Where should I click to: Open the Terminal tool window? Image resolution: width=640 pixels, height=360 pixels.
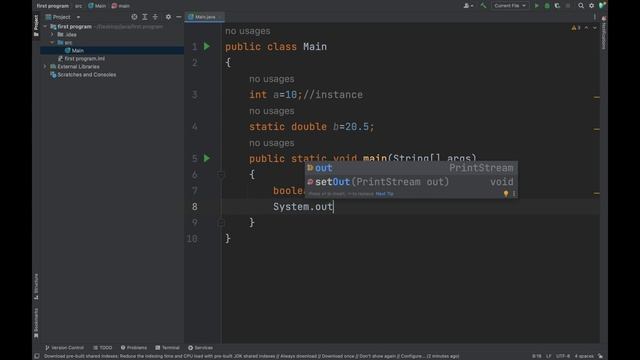click(167, 348)
